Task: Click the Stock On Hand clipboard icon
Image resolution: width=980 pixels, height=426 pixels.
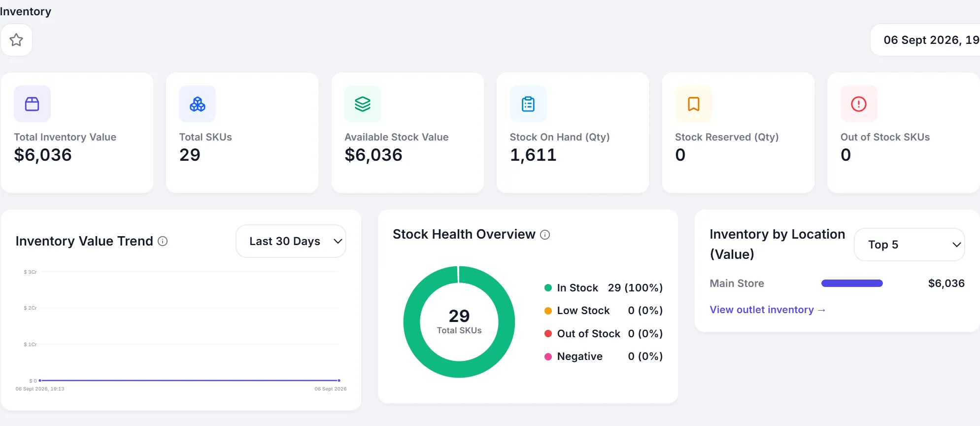Action: 528,104
